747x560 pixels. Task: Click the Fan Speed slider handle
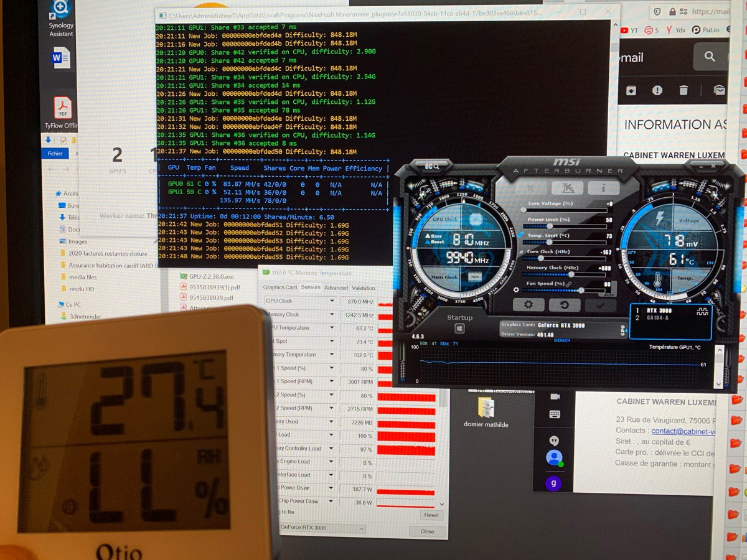pos(582,291)
